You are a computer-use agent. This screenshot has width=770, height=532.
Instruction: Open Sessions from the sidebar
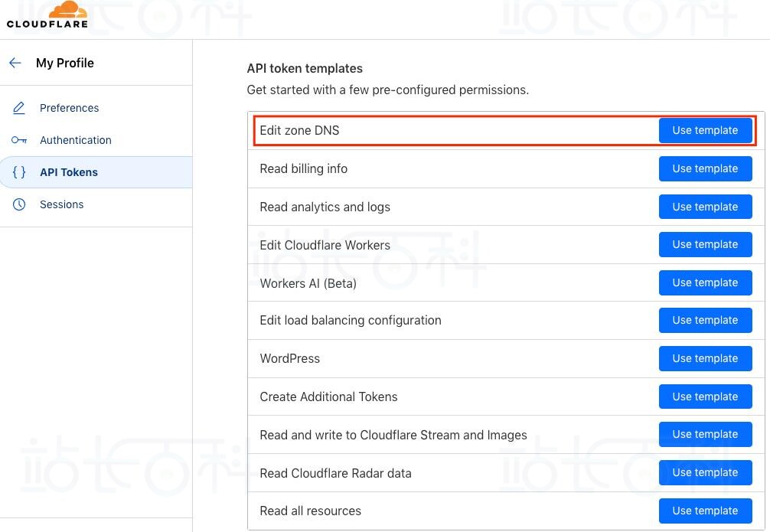[x=61, y=204]
